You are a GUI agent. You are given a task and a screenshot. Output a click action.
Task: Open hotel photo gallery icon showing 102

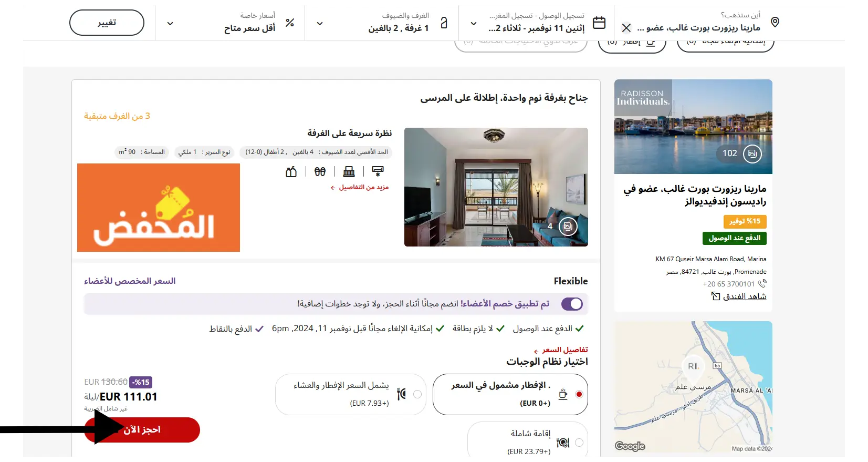click(x=752, y=153)
